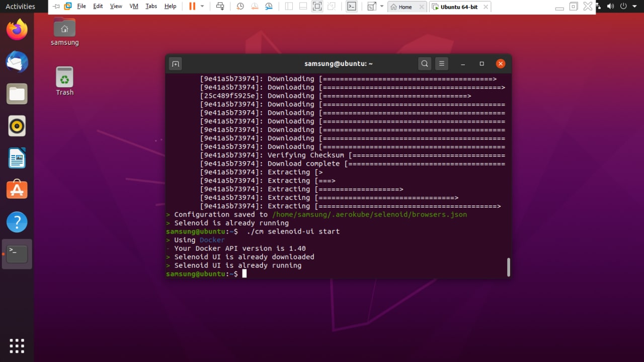The image size is (644, 362).
Task: Open the terminal hamburger menu
Action: click(x=441, y=63)
